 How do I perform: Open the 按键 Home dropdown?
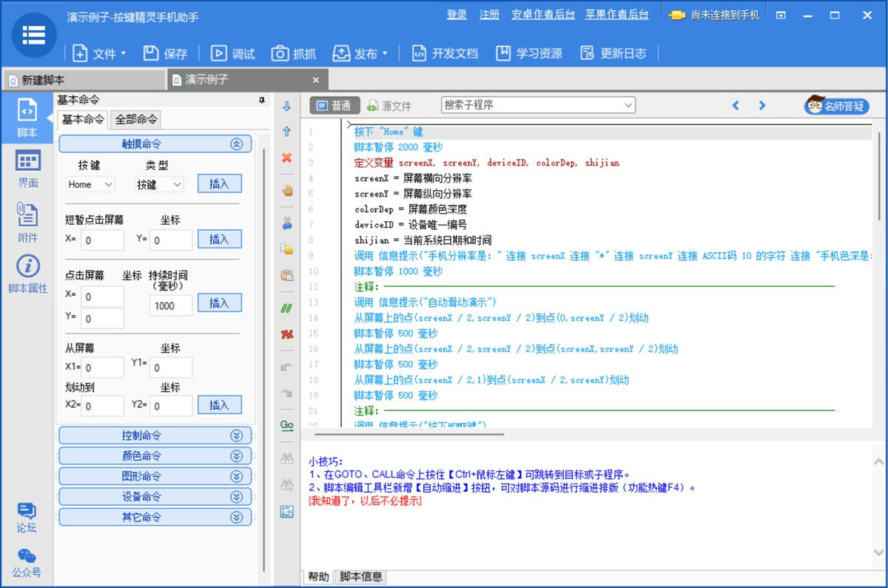(x=90, y=184)
